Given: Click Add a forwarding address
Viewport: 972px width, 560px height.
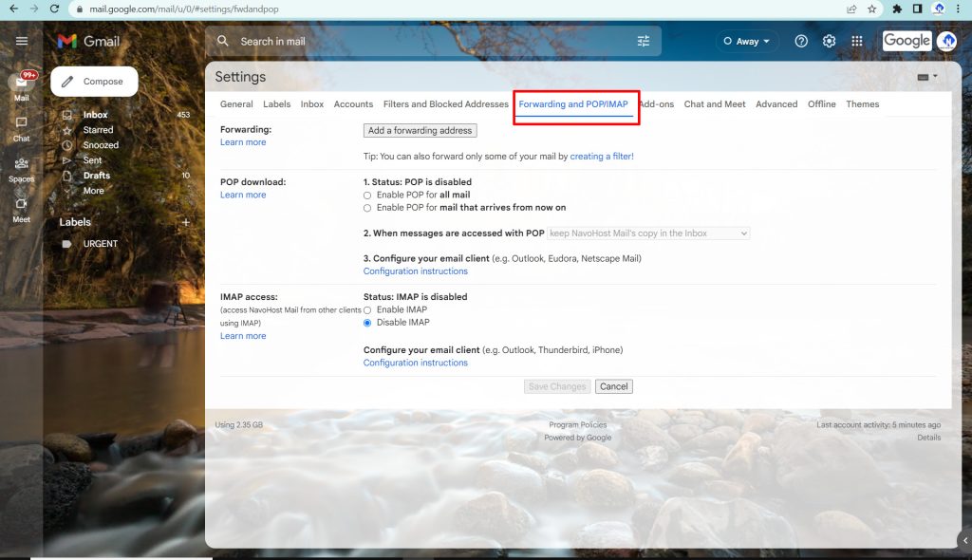Looking at the screenshot, I should (x=420, y=130).
